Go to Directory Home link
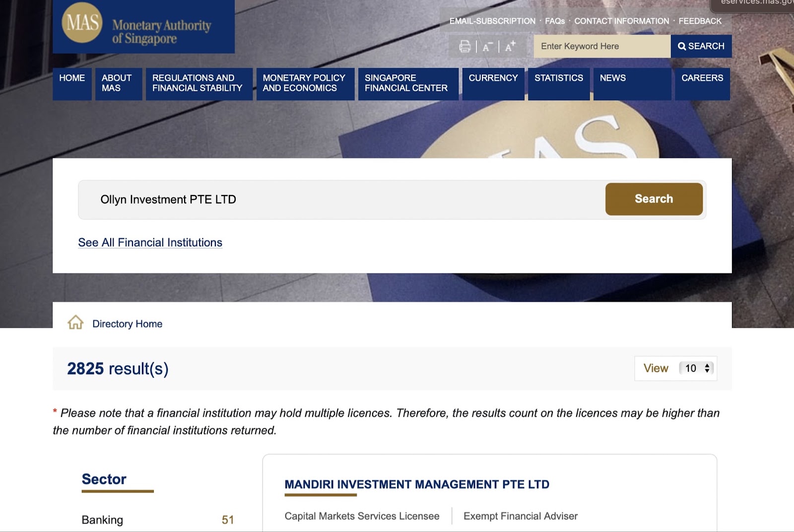This screenshot has height=532, width=794. (x=127, y=324)
